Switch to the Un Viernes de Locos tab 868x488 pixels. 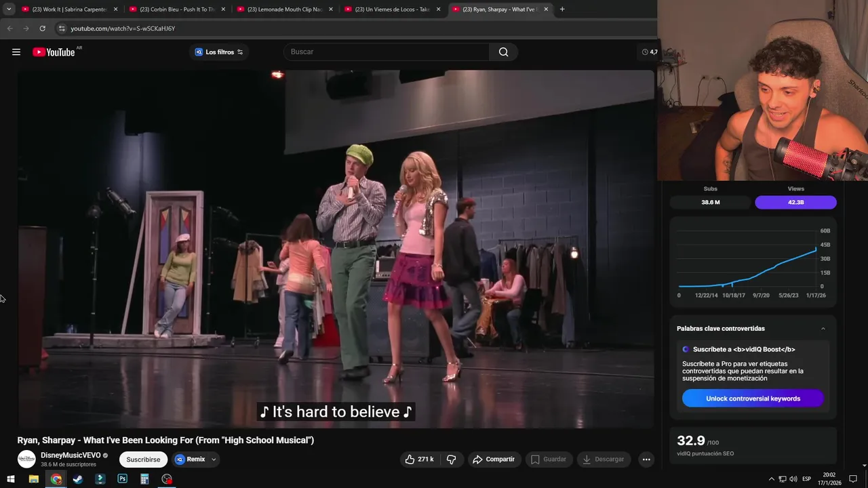click(x=392, y=9)
